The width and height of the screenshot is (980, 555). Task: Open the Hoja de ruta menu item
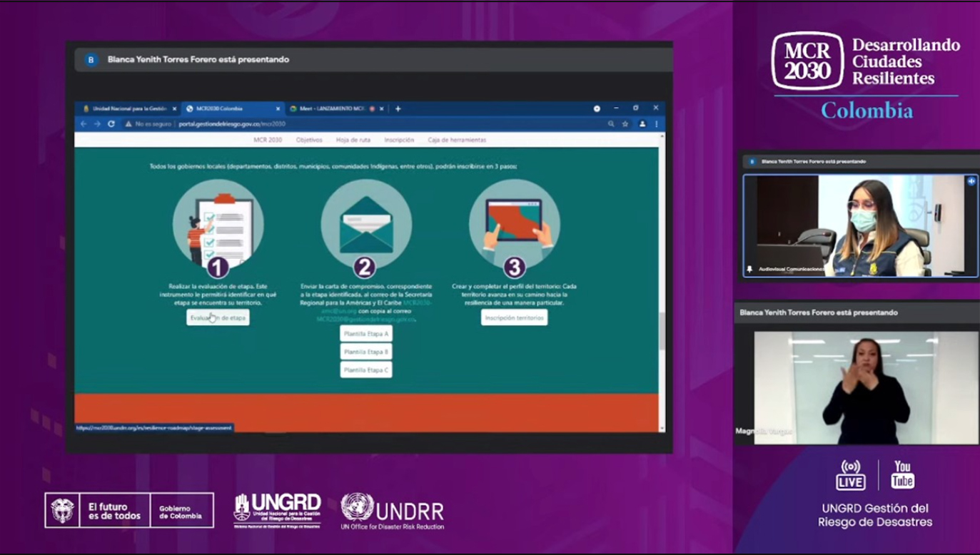pos(353,140)
